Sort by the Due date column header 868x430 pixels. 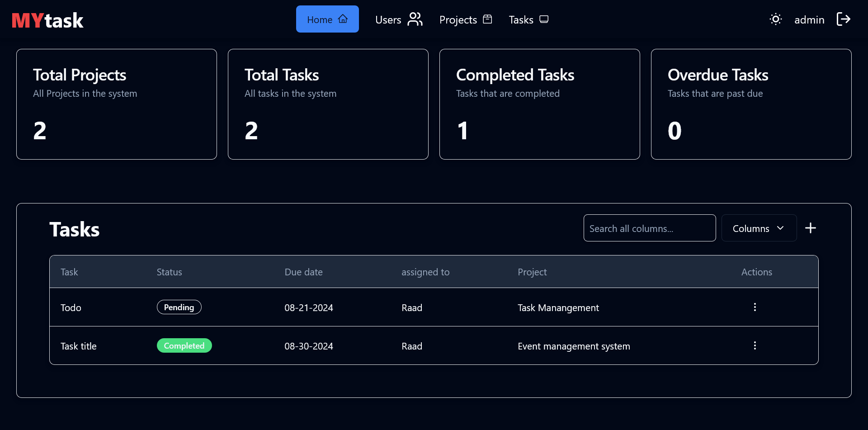(x=303, y=272)
